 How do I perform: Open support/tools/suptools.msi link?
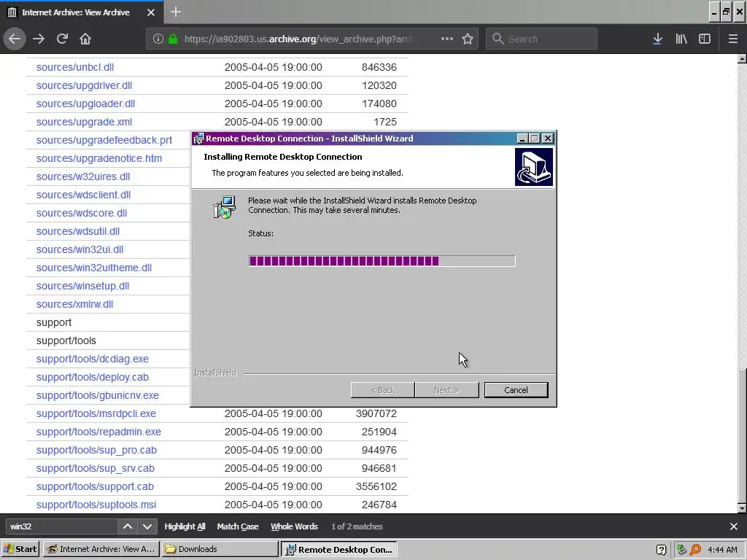point(96,505)
